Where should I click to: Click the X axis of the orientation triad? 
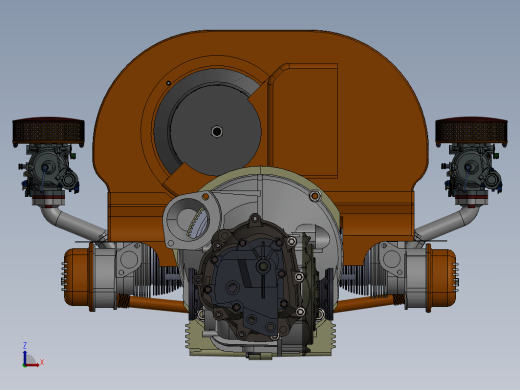33,364
